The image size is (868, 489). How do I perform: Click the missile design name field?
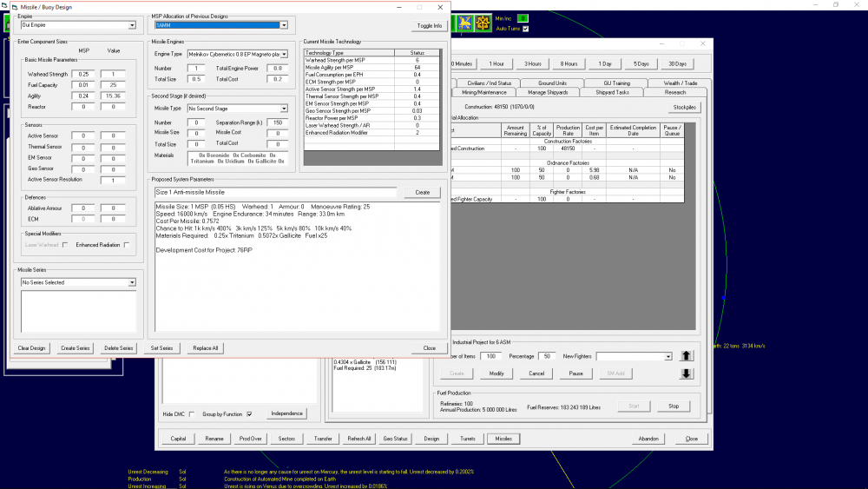click(x=276, y=193)
